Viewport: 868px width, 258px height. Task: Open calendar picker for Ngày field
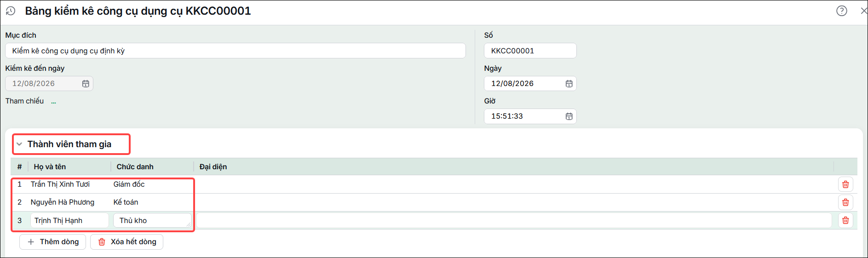click(569, 84)
